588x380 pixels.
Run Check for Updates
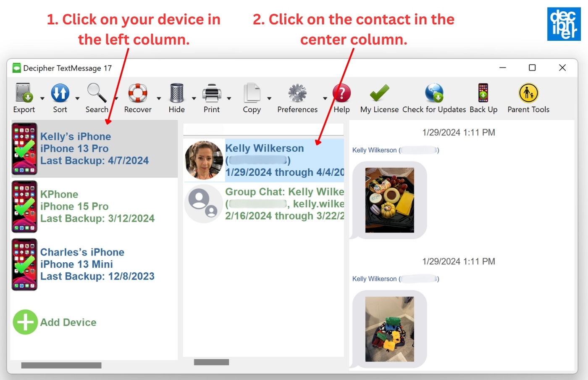(434, 92)
